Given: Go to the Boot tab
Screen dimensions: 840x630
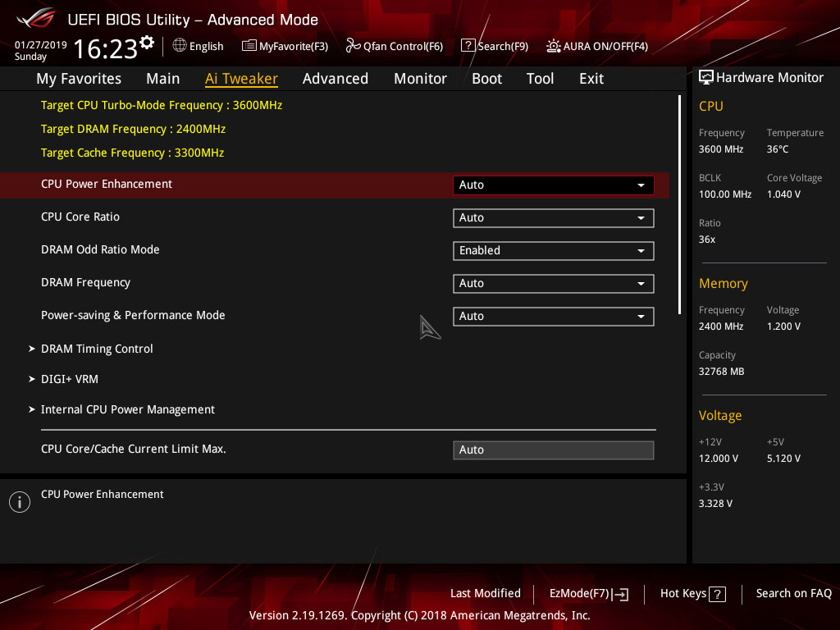Looking at the screenshot, I should (x=487, y=79).
